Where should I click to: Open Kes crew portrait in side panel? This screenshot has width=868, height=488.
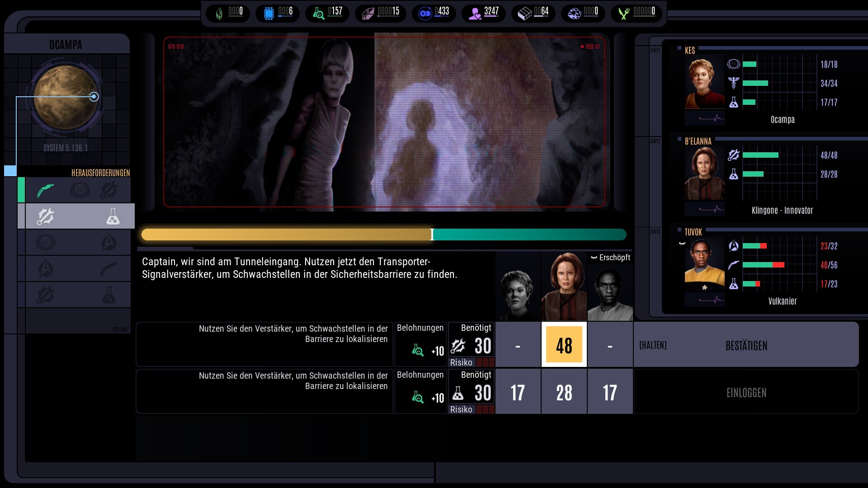[704, 83]
